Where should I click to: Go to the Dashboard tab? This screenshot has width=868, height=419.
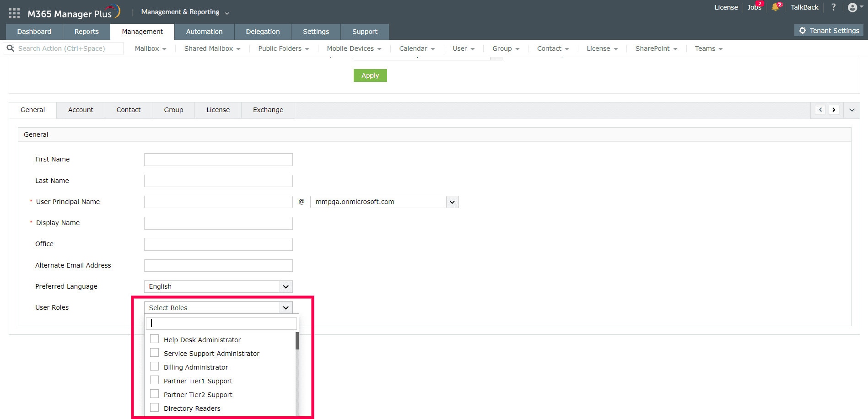34,32
